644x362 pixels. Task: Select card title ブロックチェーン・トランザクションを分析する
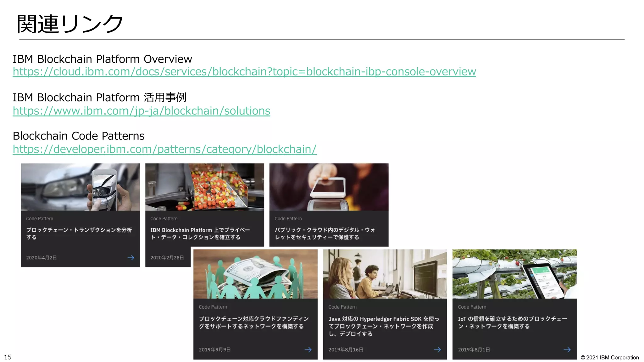(x=79, y=233)
